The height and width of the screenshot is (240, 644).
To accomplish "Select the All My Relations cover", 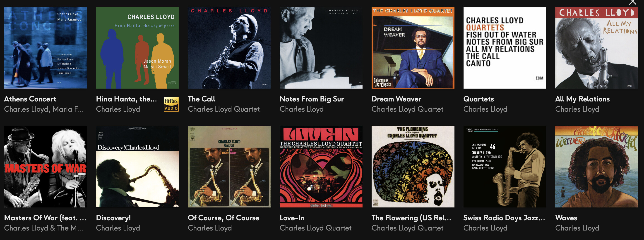I will [x=596, y=47].
